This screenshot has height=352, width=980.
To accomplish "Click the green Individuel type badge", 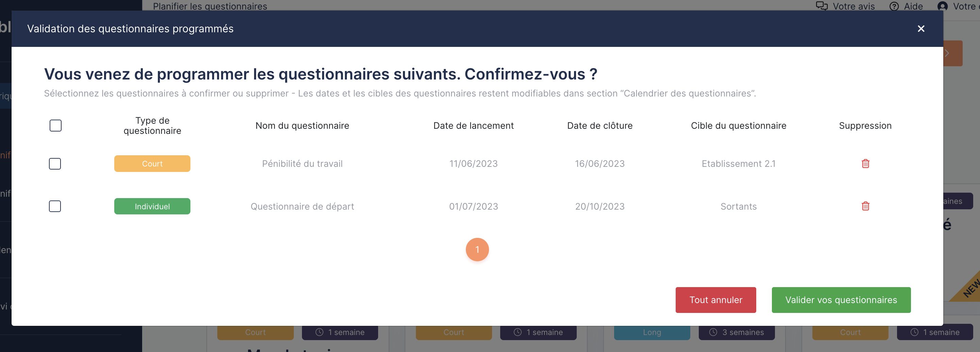I will [x=152, y=207].
